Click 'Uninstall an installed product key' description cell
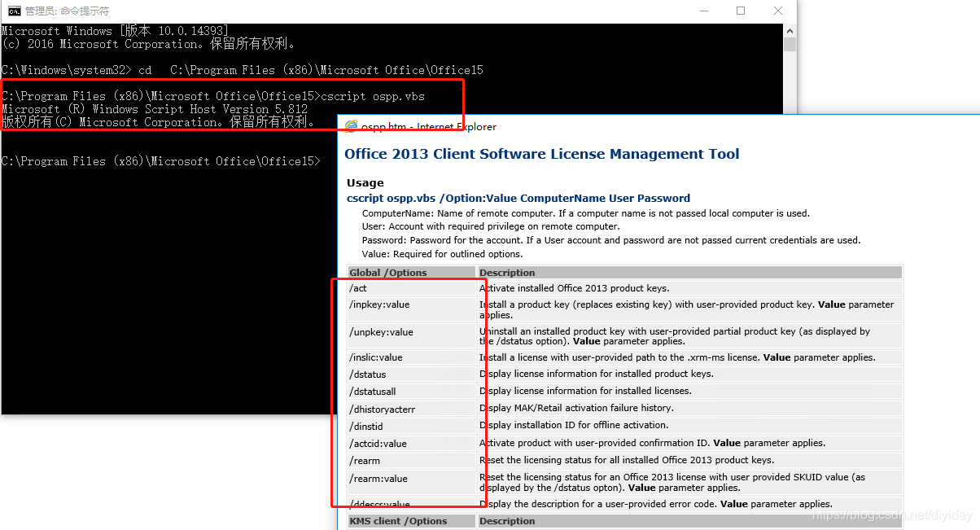This screenshot has width=980, height=530. point(689,336)
